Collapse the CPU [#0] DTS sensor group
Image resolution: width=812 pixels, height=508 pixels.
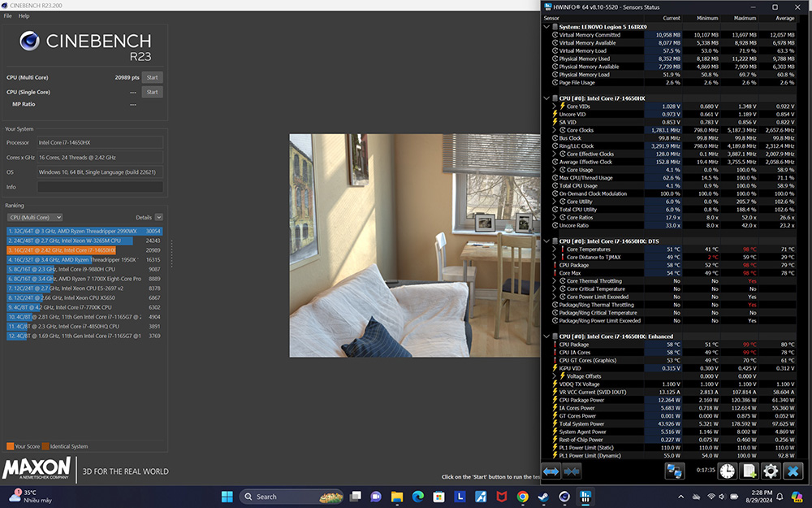pyautogui.click(x=546, y=241)
